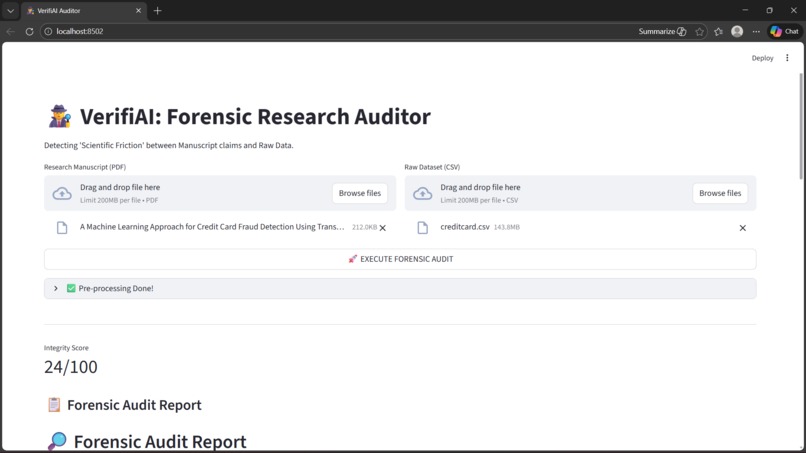Click the creditcard.csv file name
This screenshot has height=453, width=806.
[465, 227]
